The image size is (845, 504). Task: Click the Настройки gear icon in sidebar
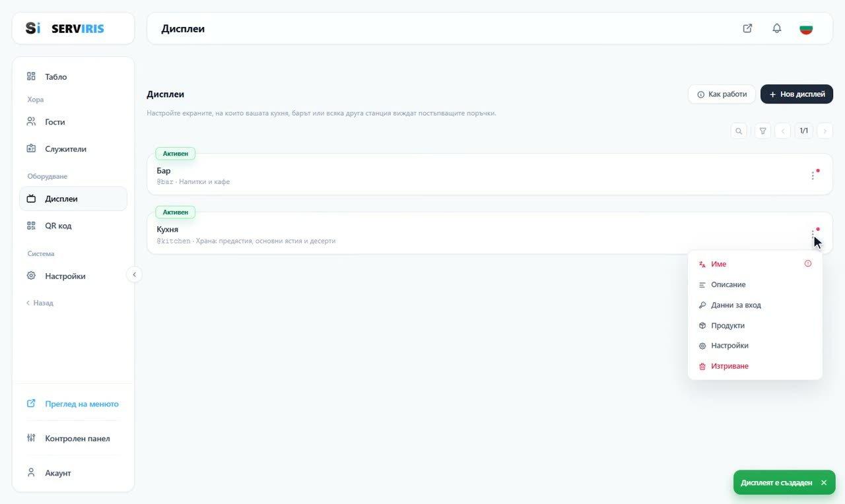click(x=31, y=276)
